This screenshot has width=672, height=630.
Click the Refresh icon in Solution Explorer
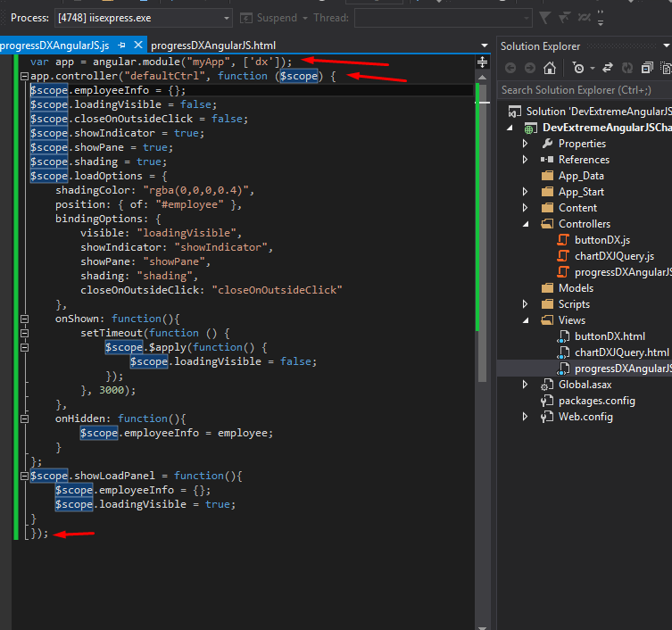[627, 68]
